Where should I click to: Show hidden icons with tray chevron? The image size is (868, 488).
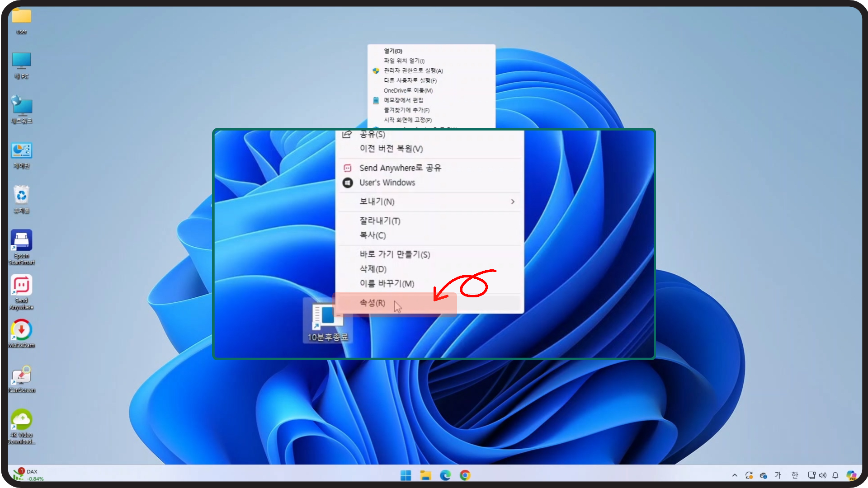(735, 475)
